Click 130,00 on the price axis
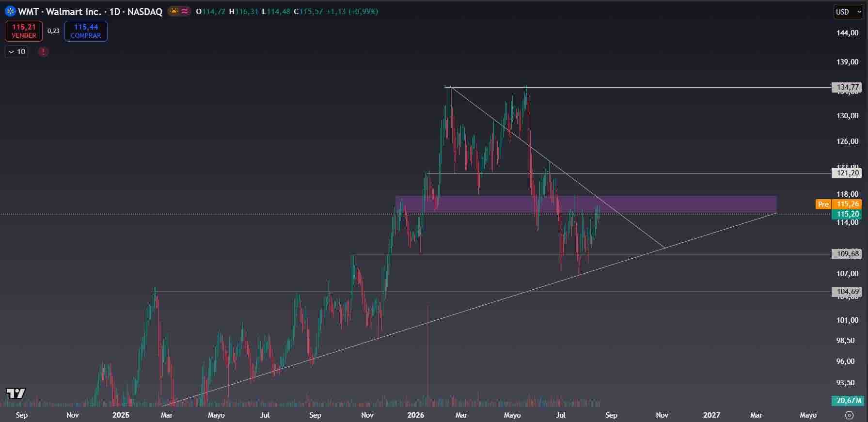Viewport: 868px width, 422px height. tap(847, 116)
